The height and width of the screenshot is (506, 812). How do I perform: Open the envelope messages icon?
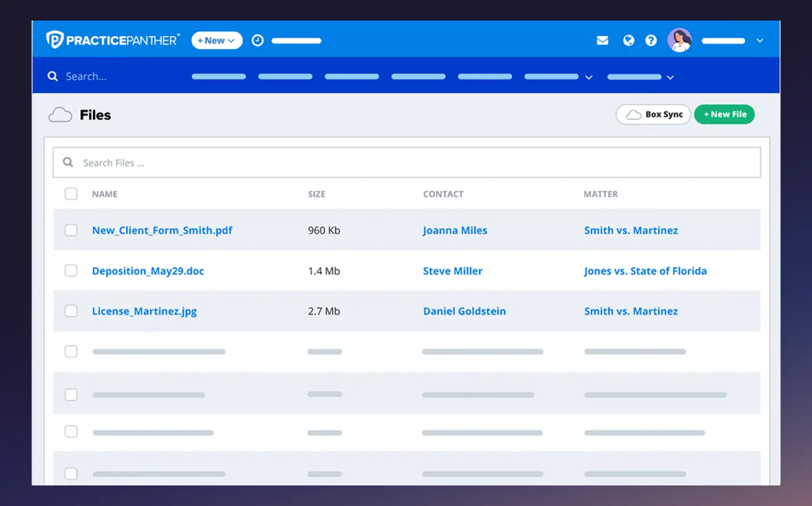pos(602,40)
